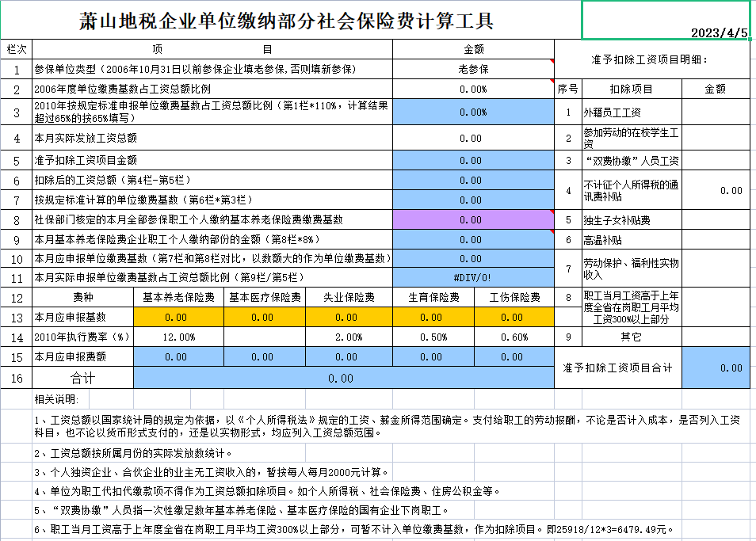This screenshot has height=541, width=756.
Task: Select the 0.00 amount beside 通讯费补贴
Action: (x=716, y=190)
